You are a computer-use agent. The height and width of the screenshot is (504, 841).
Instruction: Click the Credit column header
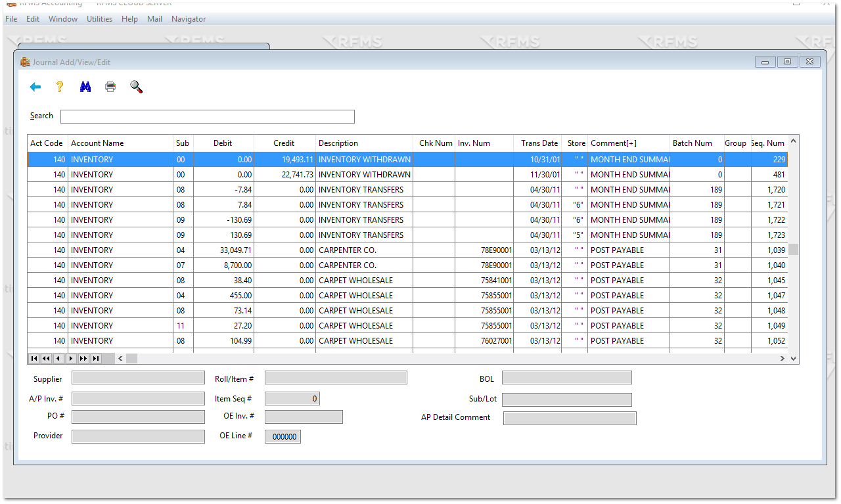(284, 143)
